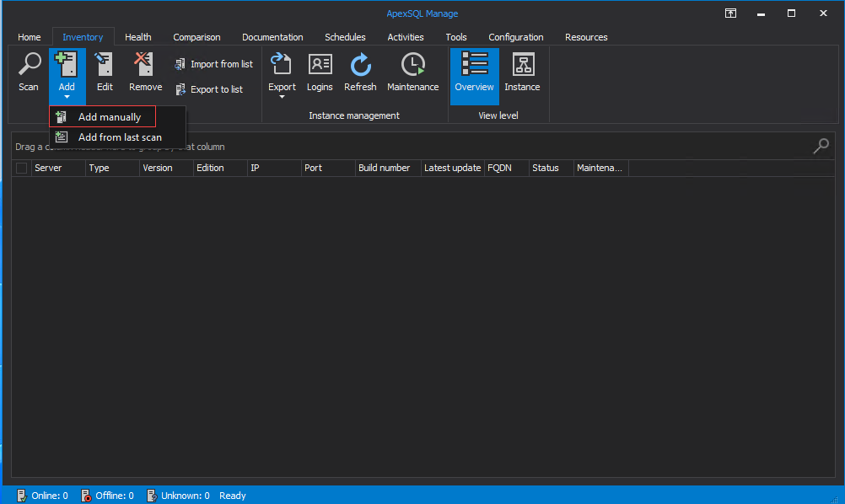
Task: Open the Schedules tab
Action: [345, 37]
